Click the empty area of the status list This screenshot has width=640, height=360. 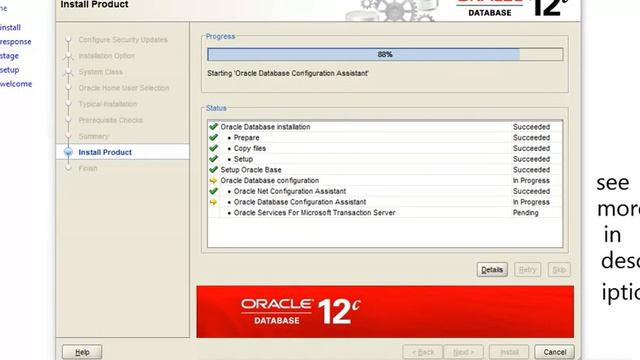pyautogui.click(x=384, y=232)
